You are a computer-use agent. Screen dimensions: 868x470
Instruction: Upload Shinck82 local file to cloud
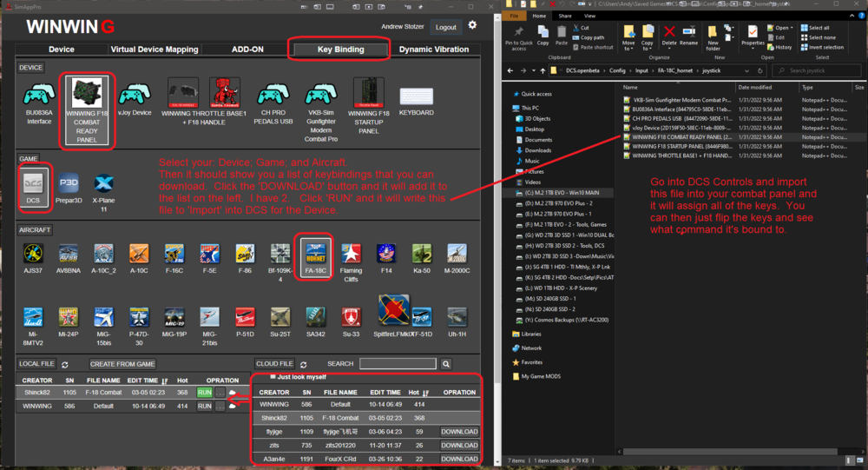[x=233, y=393]
